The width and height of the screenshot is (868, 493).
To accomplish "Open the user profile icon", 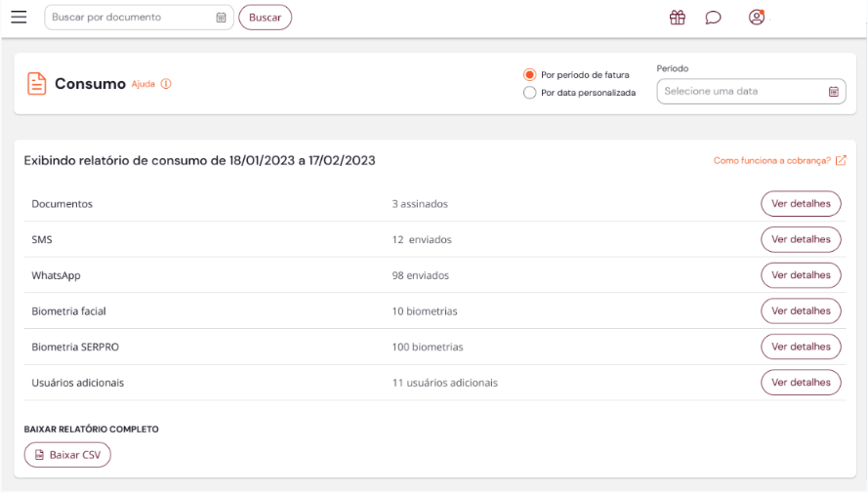I will (x=756, y=17).
